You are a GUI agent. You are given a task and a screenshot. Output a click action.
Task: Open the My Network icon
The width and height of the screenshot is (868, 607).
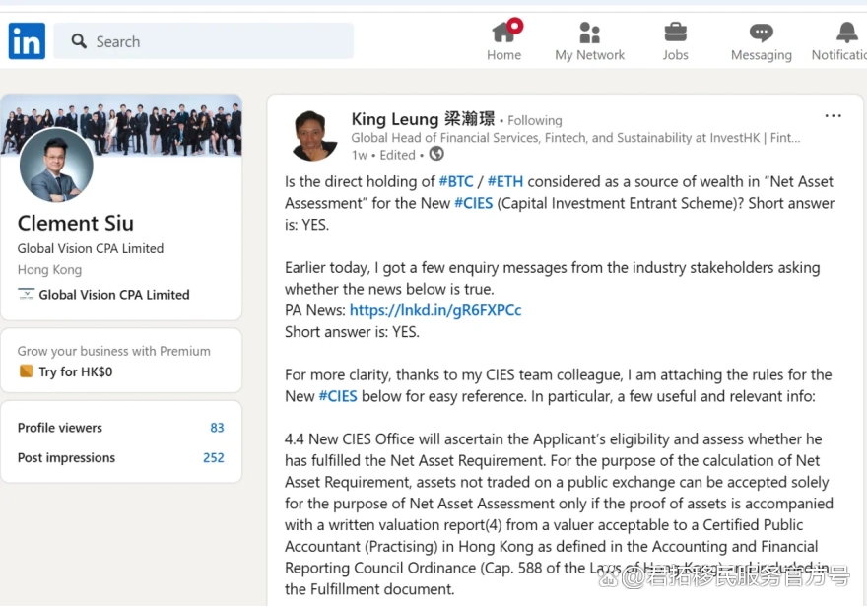(589, 33)
